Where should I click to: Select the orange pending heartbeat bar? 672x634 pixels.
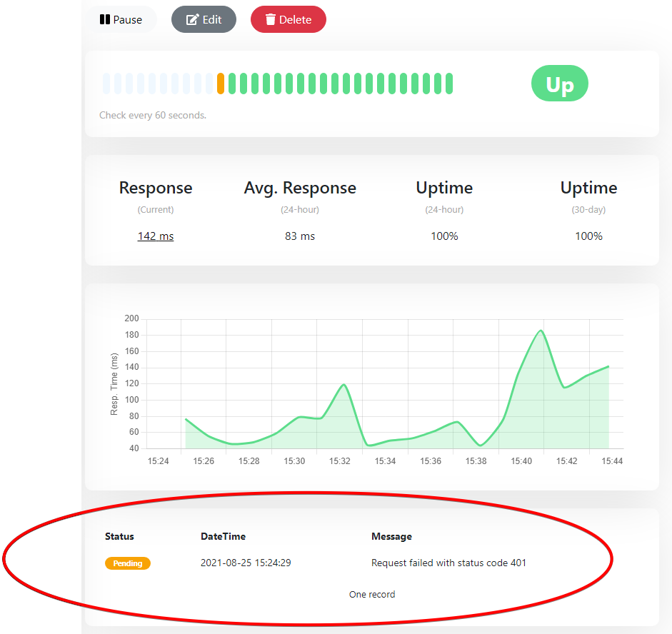[220, 84]
